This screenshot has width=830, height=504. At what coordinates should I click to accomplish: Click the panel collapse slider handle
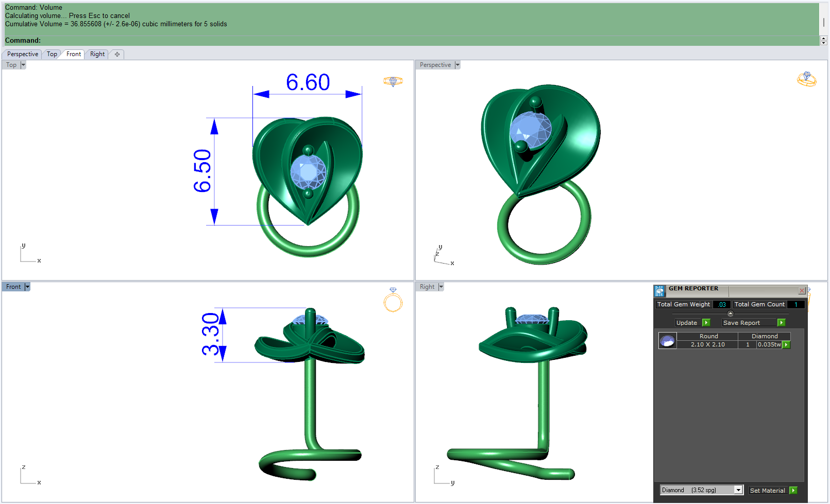coord(730,314)
